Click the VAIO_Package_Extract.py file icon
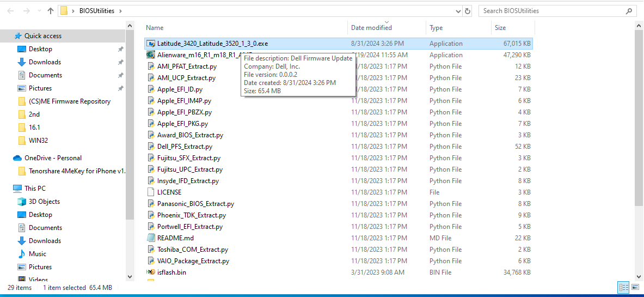The image size is (644, 297). (x=151, y=261)
